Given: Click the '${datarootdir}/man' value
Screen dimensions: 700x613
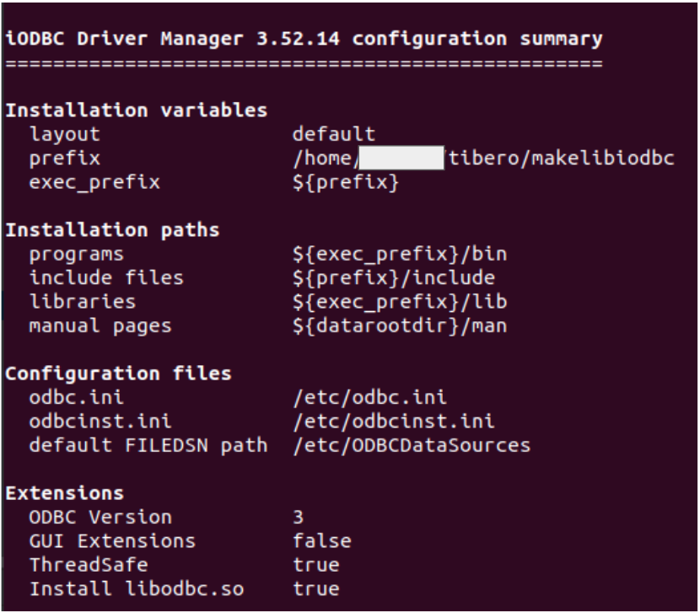Looking at the screenshot, I should coord(400,326).
